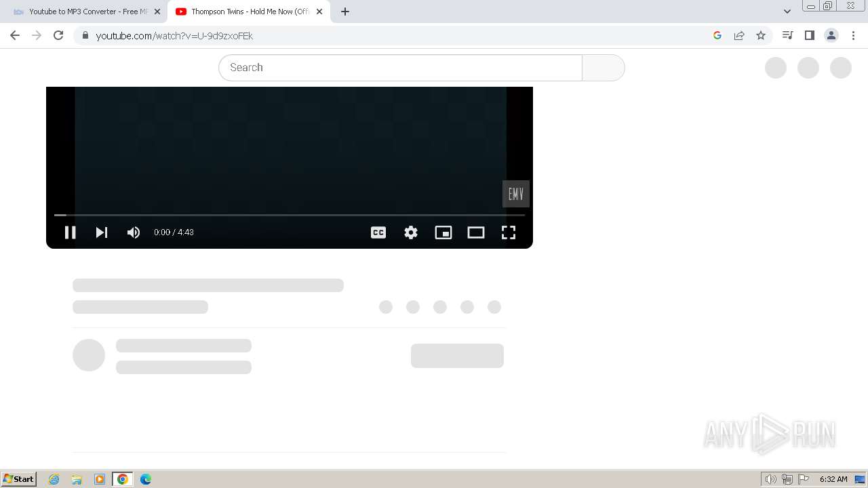Mute the video volume

(134, 232)
